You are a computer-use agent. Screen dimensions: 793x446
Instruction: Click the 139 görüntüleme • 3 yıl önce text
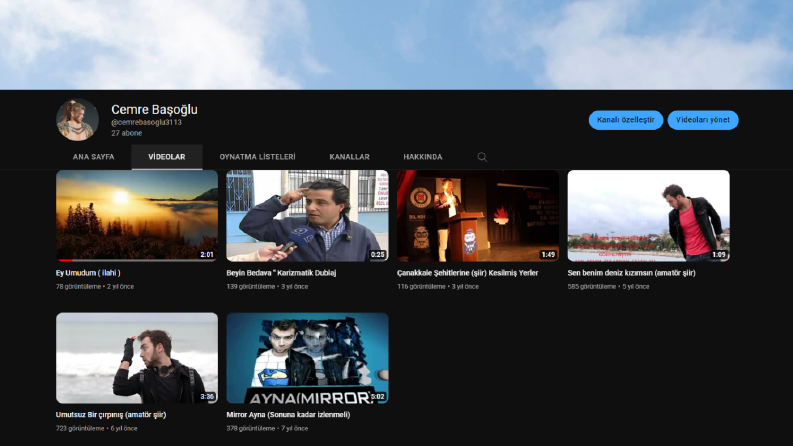(267, 287)
